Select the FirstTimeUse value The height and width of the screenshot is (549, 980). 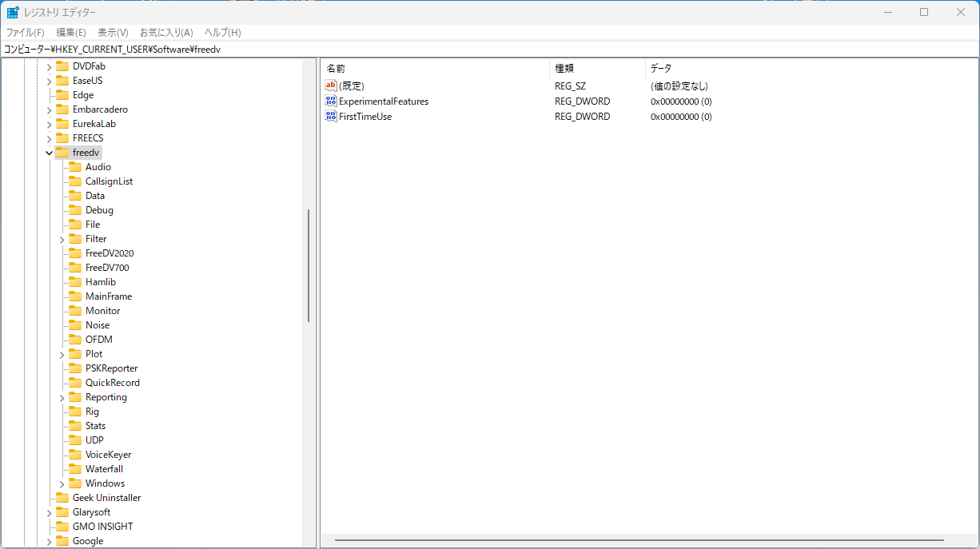[x=365, y=117]
